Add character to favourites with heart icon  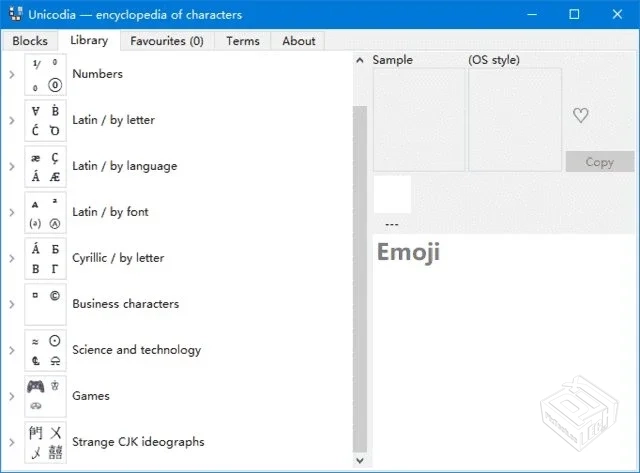(x=580, y=115)
